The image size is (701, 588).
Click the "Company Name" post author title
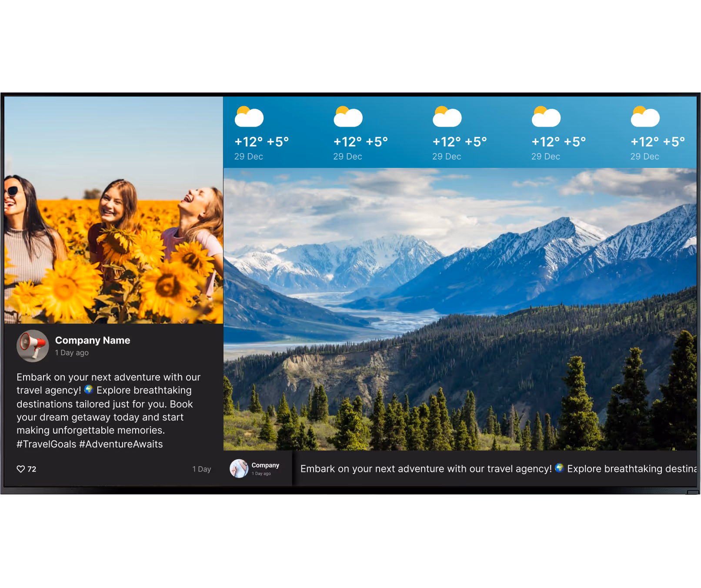(x=93, y=340)
